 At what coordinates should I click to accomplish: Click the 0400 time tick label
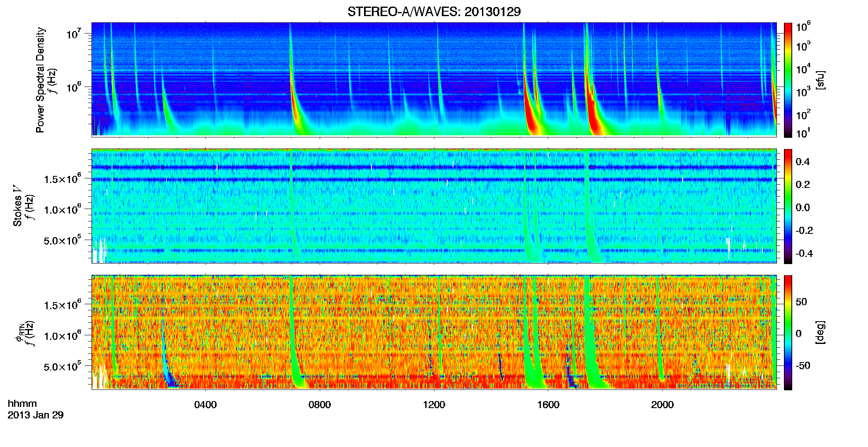pyautogui.click(x=205, y=404)
